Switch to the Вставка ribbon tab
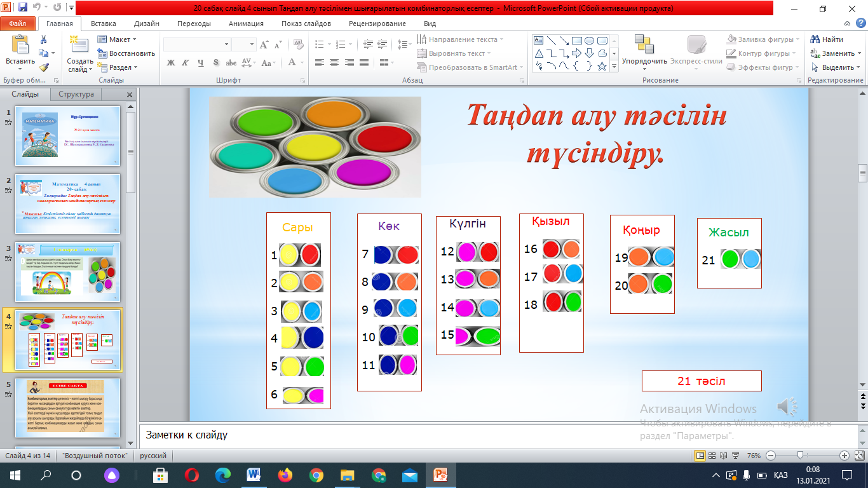 click(x=104, y=24)
